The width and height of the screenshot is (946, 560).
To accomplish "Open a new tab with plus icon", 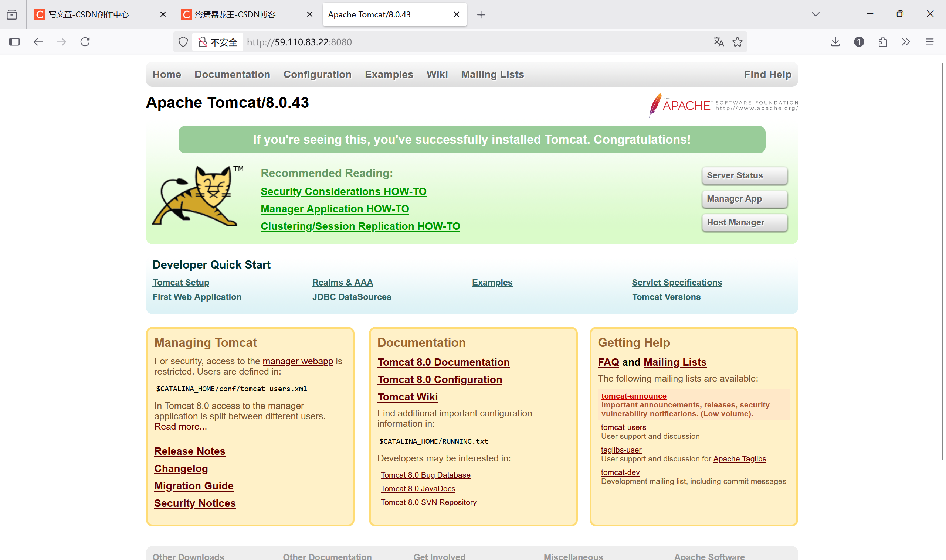I will coord(481,15).
